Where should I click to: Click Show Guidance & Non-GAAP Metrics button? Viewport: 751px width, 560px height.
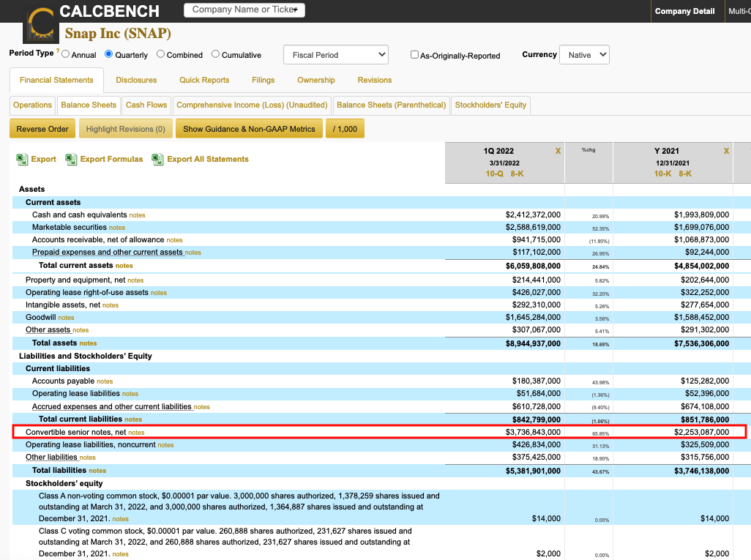click(249, 130)
